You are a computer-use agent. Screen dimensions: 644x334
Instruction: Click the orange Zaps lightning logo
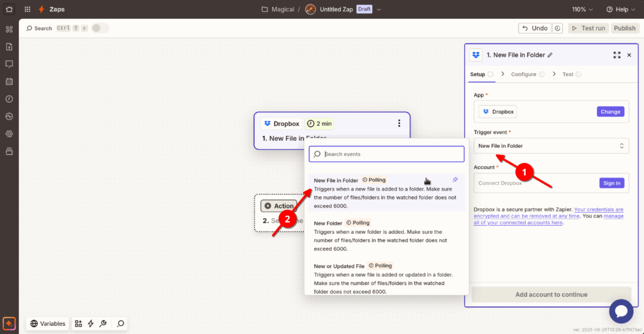tap(42, 9)
